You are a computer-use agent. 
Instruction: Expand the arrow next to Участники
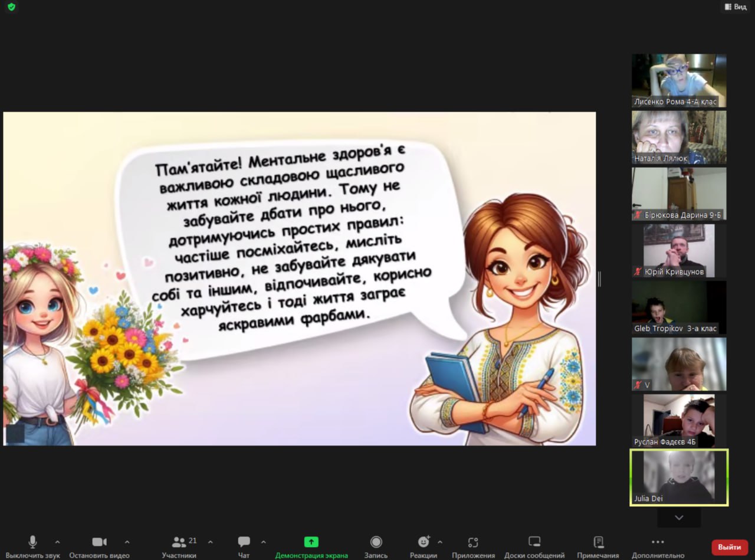[x=211, y=542]
